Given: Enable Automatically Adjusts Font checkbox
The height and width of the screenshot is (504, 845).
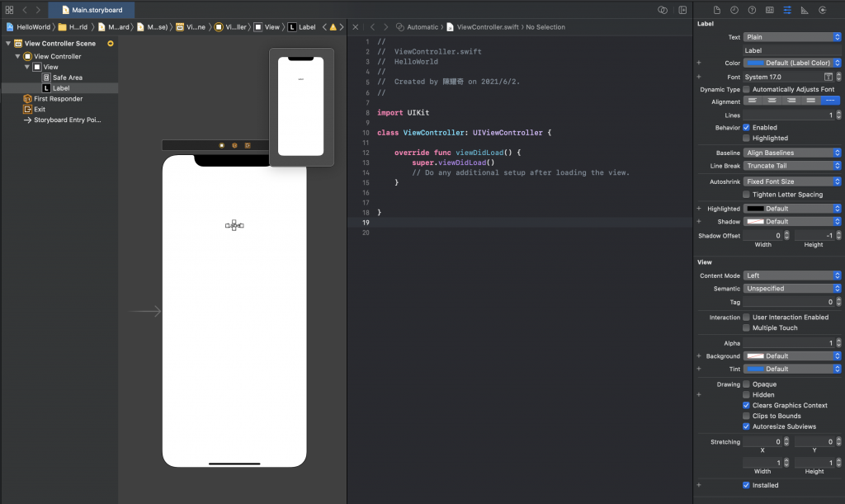Looking at the screenshot, I should click(747, 89).
